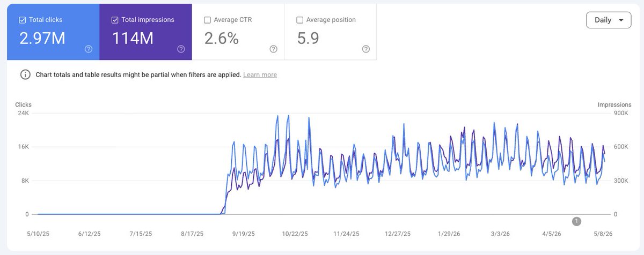Select the 2.97M total clicks value

42,39
